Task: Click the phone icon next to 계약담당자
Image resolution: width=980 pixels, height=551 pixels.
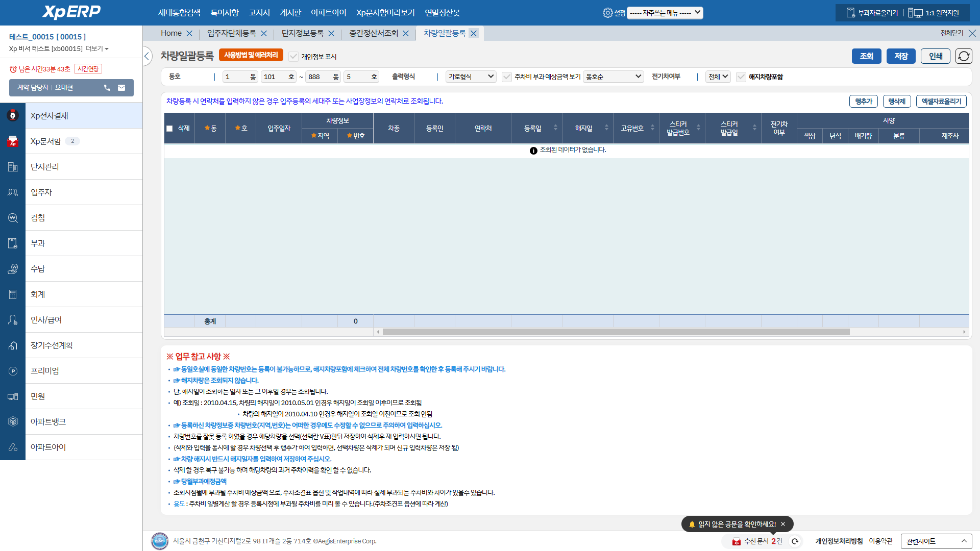Action: click(x=107, y=88)
